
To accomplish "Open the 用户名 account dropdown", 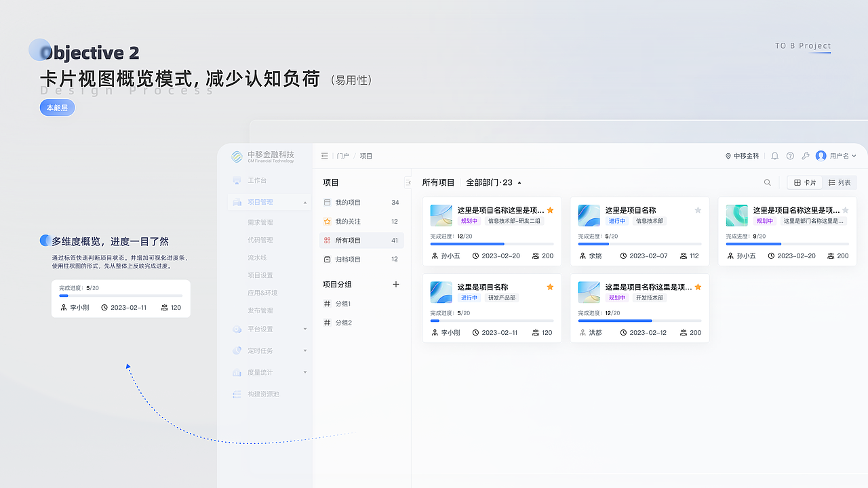I will [843, 156].
